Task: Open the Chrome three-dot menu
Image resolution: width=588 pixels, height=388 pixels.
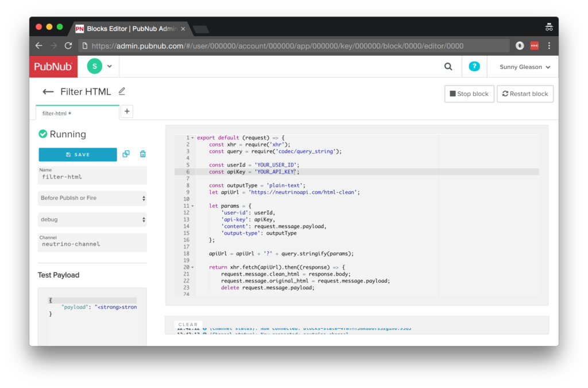Action: coord(549,46)
